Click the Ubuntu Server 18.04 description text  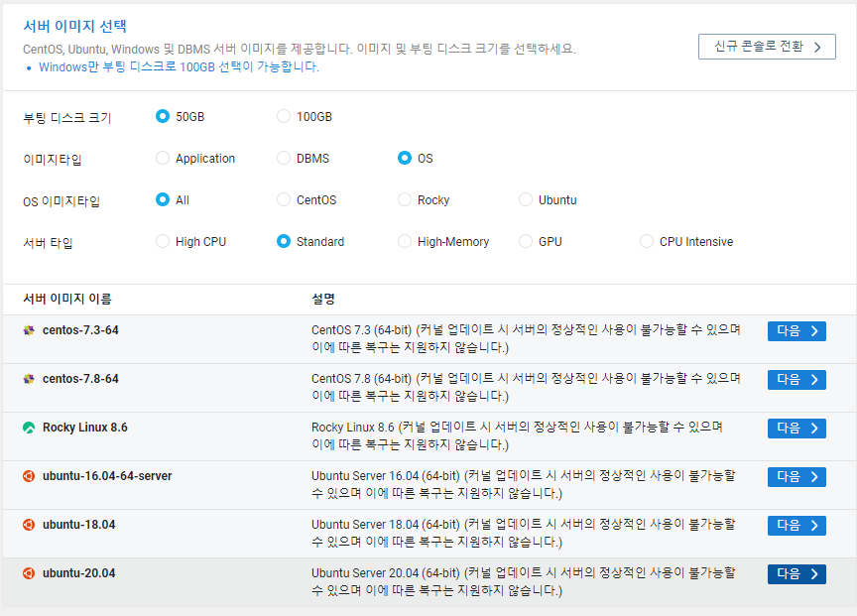[524, 534]
